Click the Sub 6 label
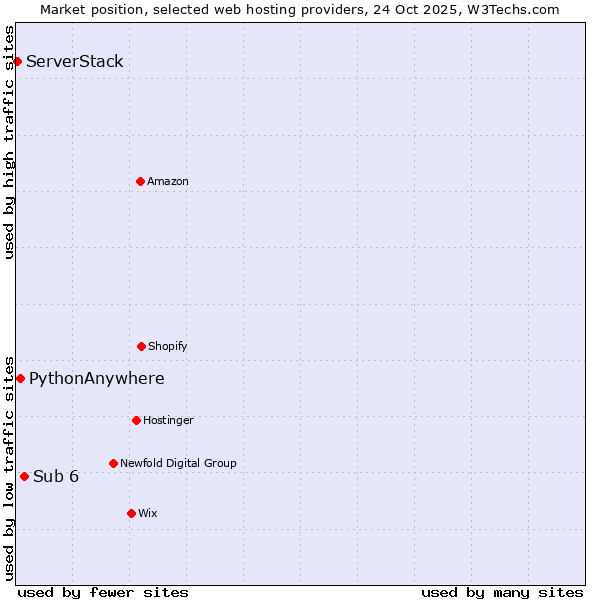The height and width of the screenshot is (600, 600). coord(56,477)
